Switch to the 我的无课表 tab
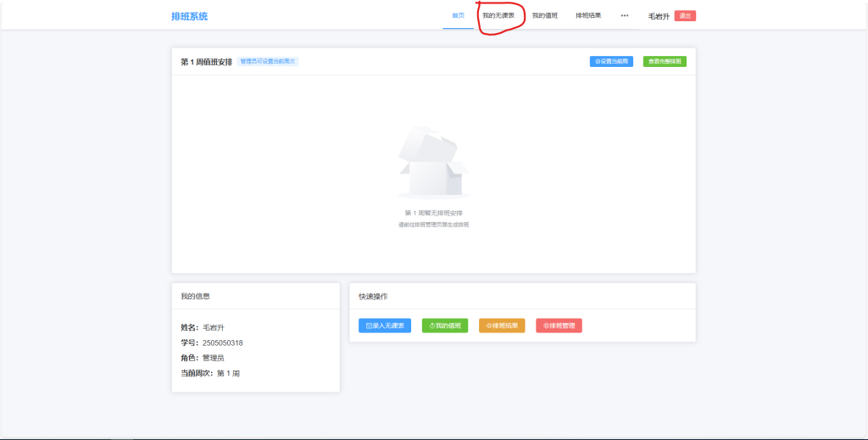 click(x=498, y=15)
